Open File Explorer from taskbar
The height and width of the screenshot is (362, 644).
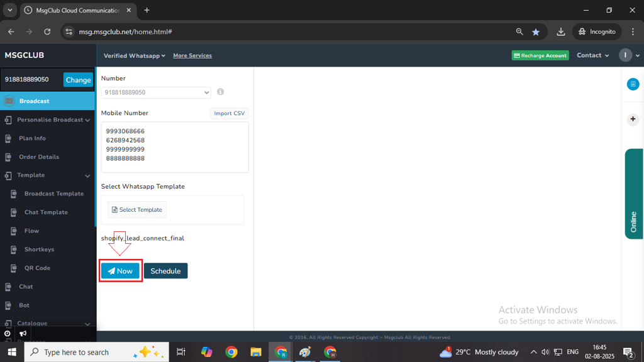click(x=256, y=352)
